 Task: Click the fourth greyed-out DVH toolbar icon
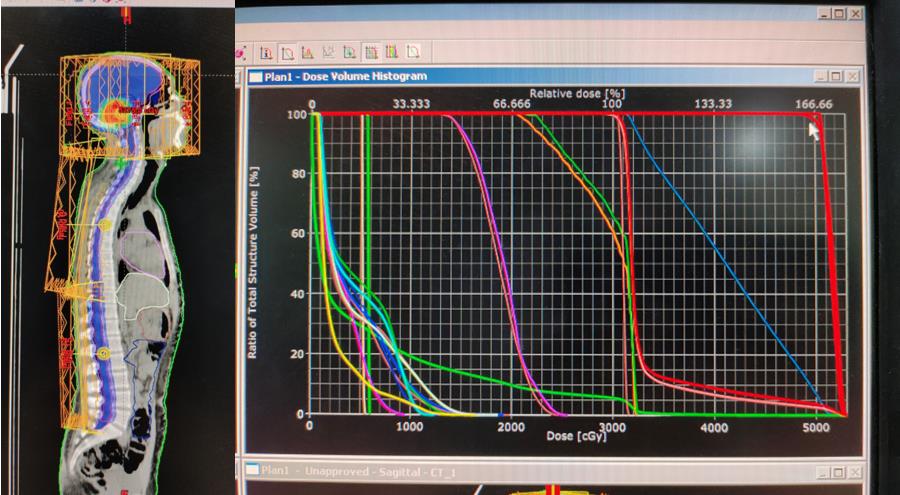click(329, 51)
